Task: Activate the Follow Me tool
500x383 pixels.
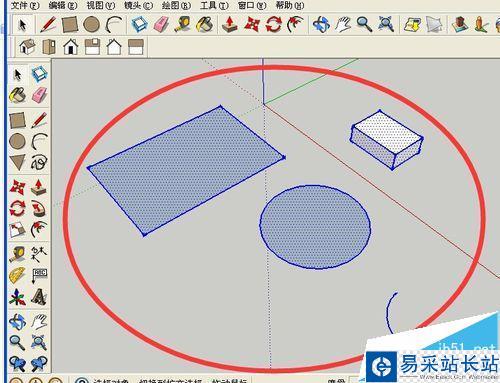Action: 39,209
